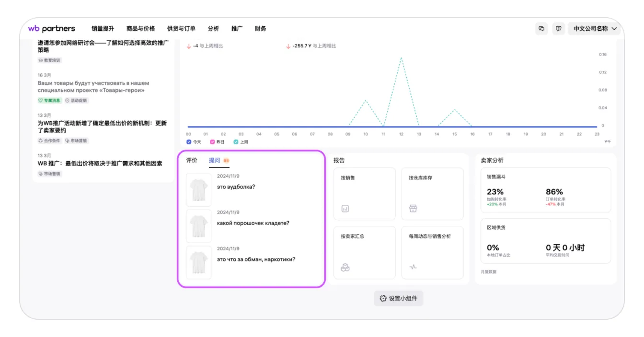The image size is (644, 337).
Task: Click the gear icon on 设置小组件 button
Action: tap(383, 298)
